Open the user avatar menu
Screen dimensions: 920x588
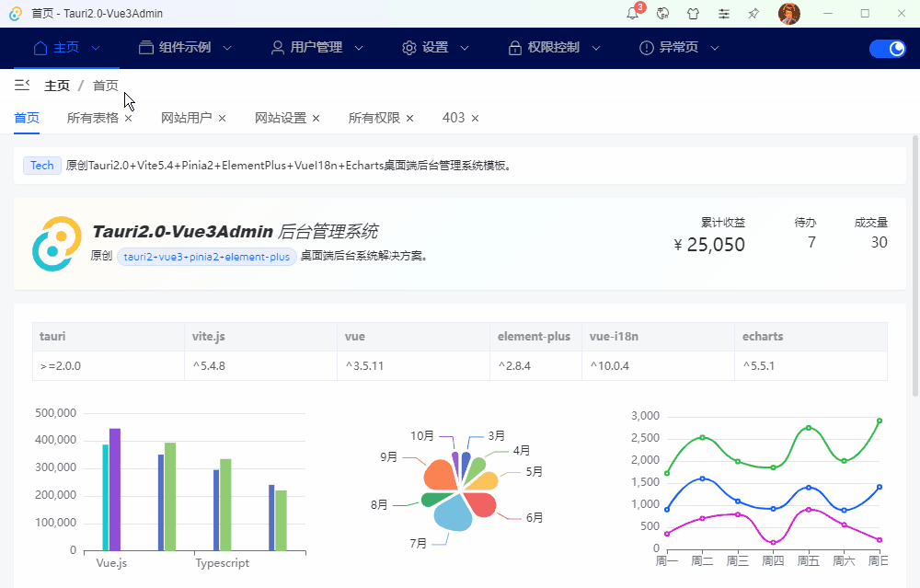click(789, 14)
